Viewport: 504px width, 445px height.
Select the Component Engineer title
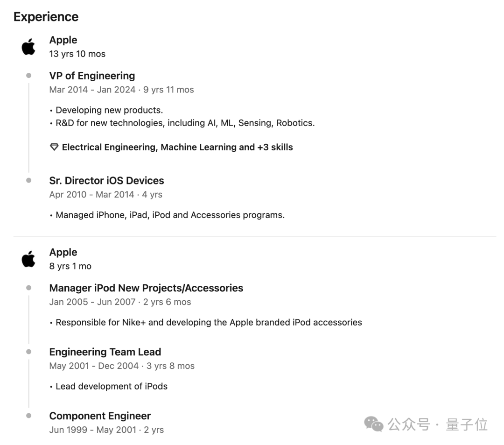(100, 416)
